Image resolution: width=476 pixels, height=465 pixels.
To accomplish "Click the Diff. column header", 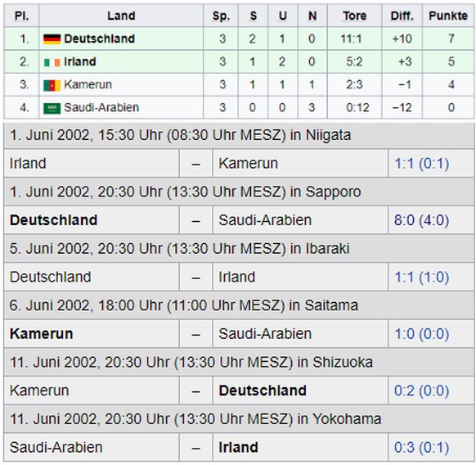I will [402, 16].
